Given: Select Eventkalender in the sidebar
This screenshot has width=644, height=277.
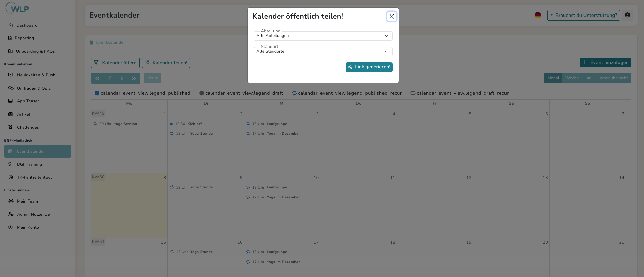Looking at the screenshot, I should pyautogui.click(x=38, y=151).
